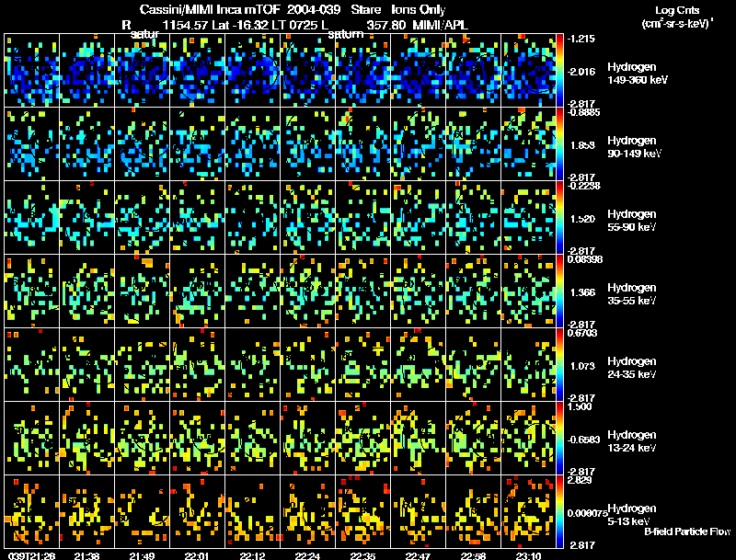The width and height of the screenshot is (736, 560).
Task: Click the color bar beside Hydrogen 55-90 keV
Action: (559, 218)
